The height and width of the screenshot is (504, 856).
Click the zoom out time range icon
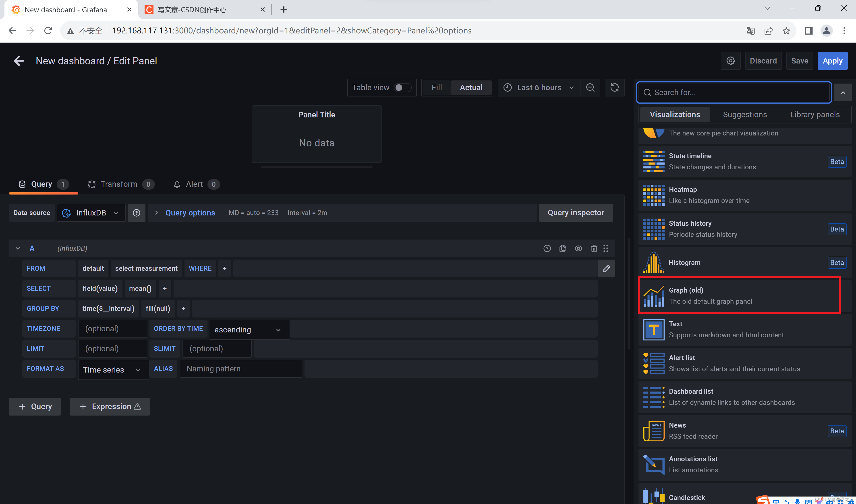pos(590,88)
